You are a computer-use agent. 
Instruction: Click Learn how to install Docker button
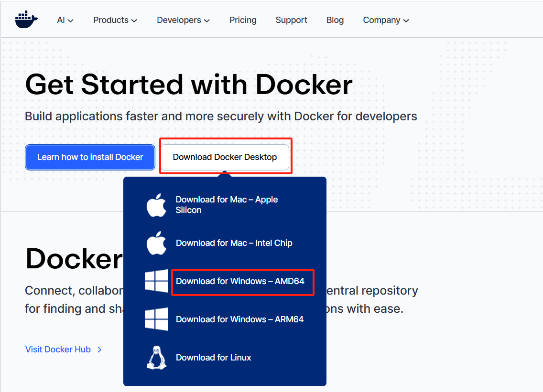(x=90, y=157)
